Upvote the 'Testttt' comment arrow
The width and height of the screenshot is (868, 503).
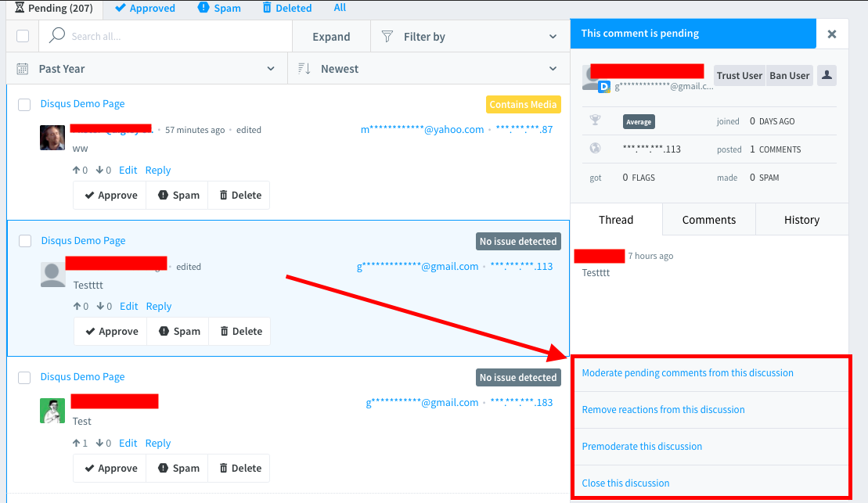(77, 307)
